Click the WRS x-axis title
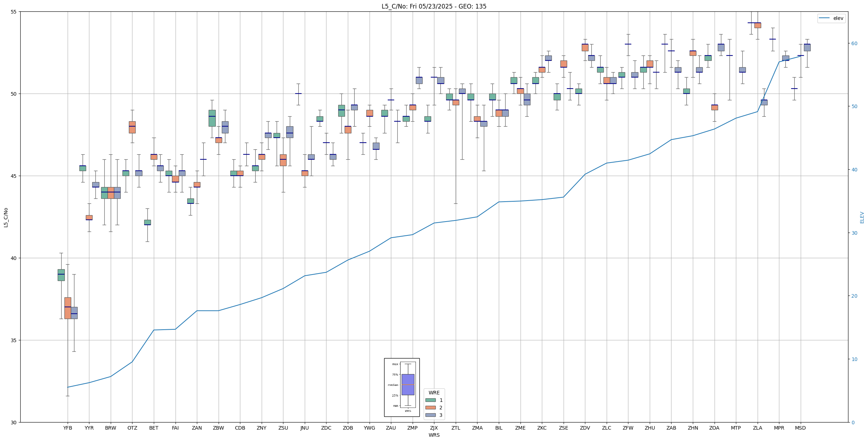 [x=434, y=435]
